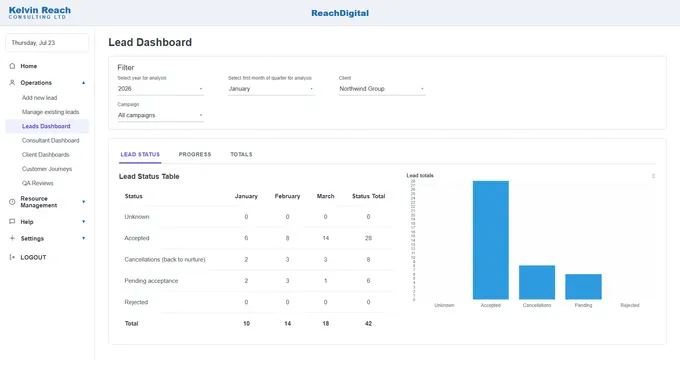The height and width of the screenshot is (387, 680).
Task: Click the January column header
Action: tap(246, 196)
